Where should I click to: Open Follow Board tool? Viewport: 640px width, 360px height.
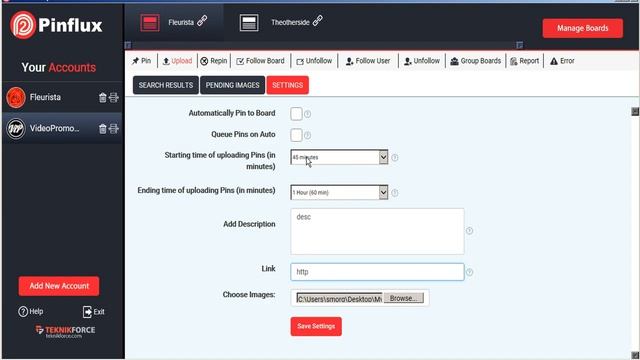point(260,61)
